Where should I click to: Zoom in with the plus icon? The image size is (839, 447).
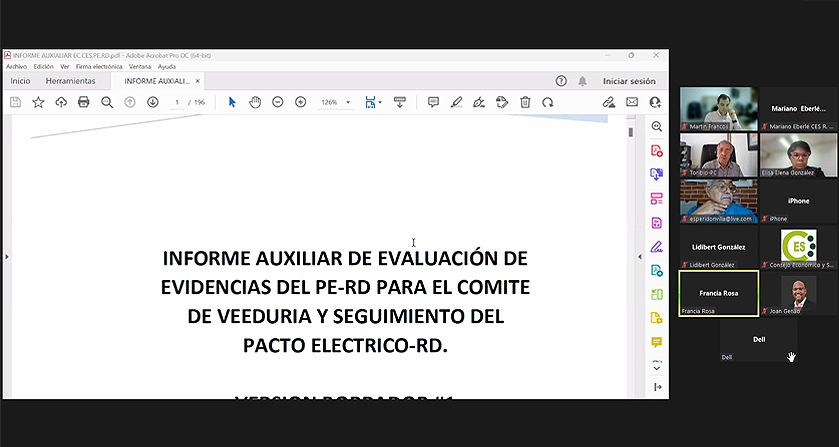click(x=301, y=102)
